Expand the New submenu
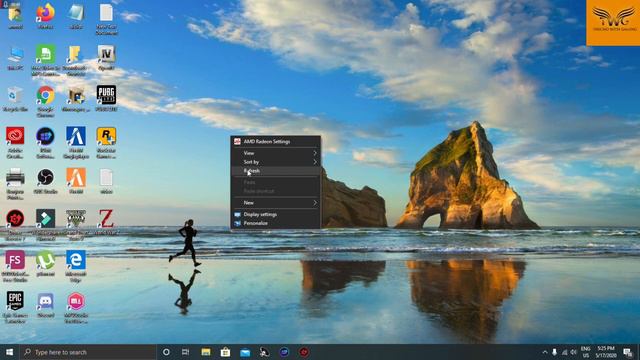Viewport: 640px width, 360px height. tap(276, 203)
